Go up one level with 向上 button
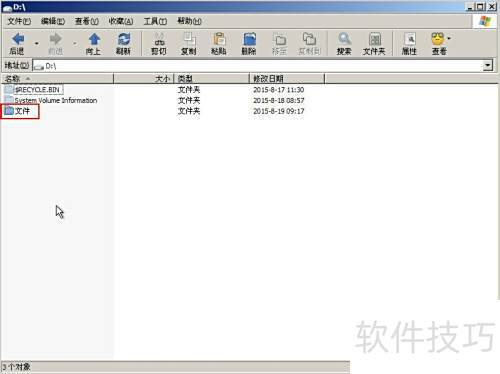The image size is (500, 374). [94, 43]
